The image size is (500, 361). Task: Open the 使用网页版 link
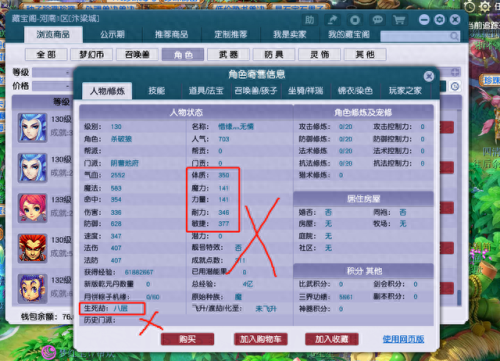coord(403,339)
